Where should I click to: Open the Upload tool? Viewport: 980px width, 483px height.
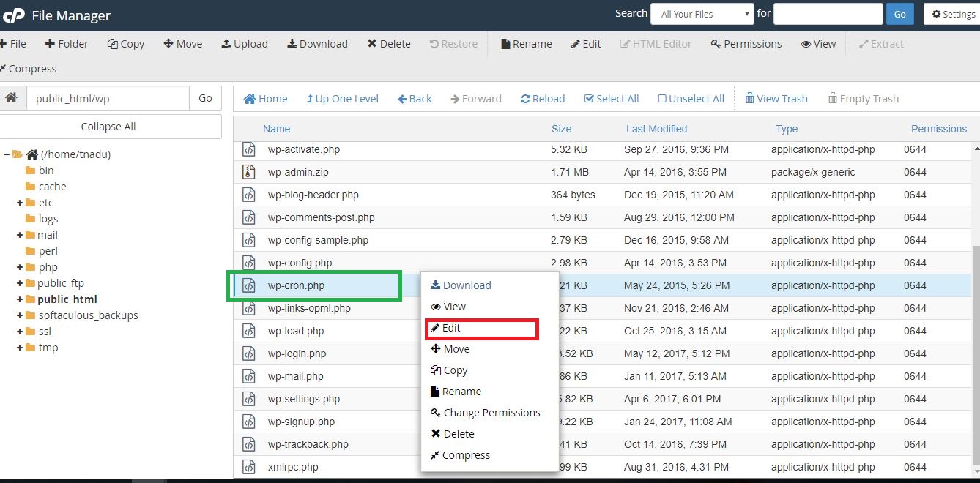(x=245, y=44)
